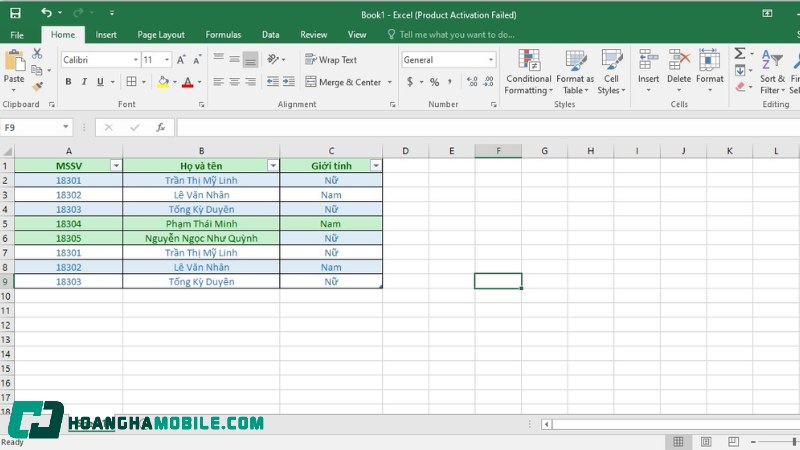Apply Percent Style

pos(434,82)
